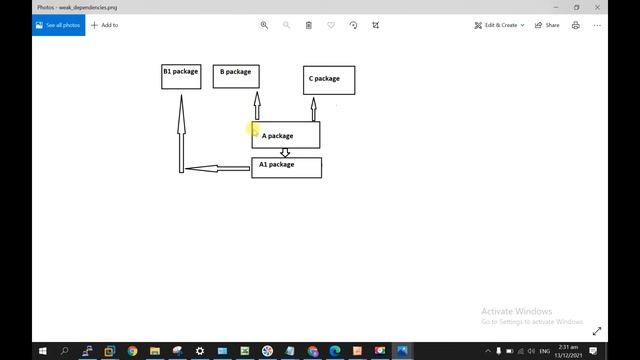The image size is (640, 360).
Task: Open the crop tool icon
Action: pyautogui.click(x=376, y=25)
